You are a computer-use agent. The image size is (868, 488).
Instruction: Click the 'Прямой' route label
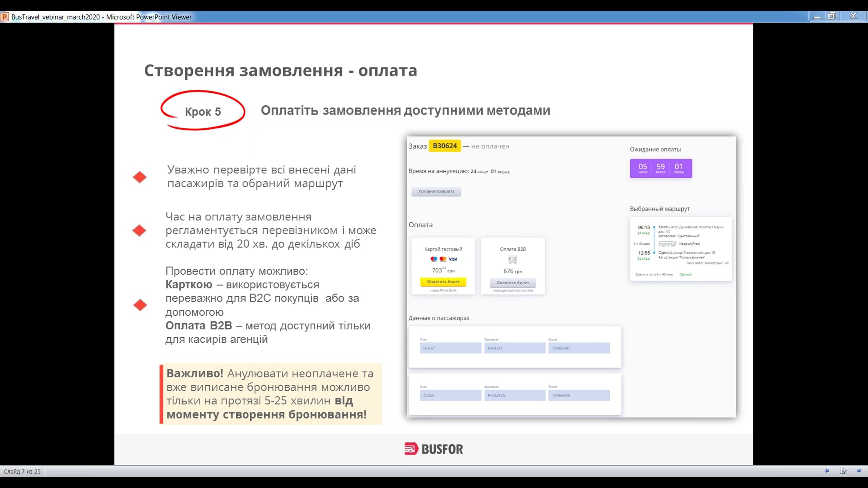click(685, 274)
